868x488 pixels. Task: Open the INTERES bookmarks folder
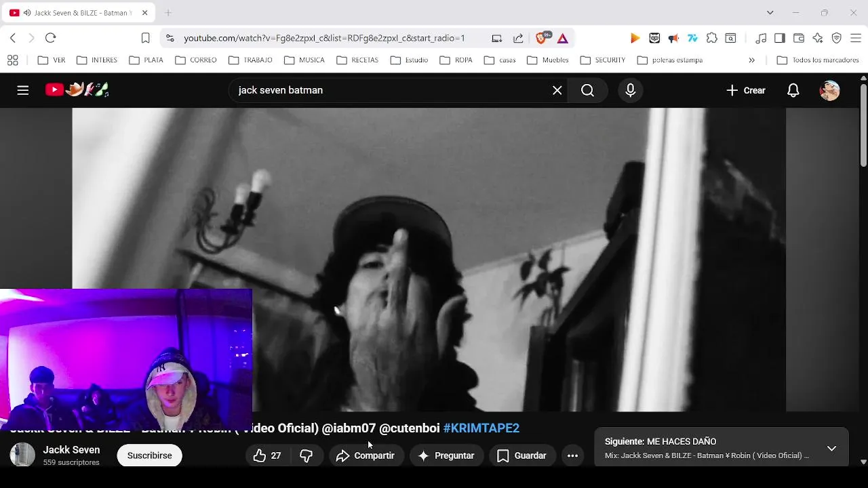pos(97,60)
